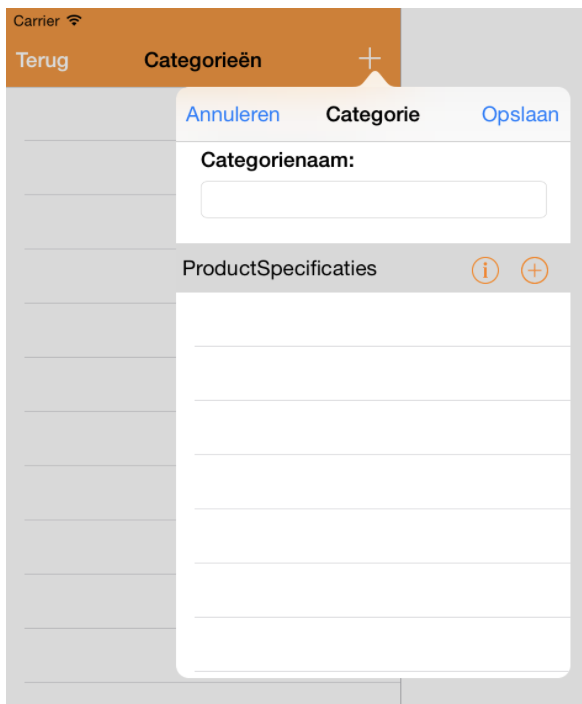This screenshot has height=704, width=582.
Task: Click the Categorieën navigation title
Action: coord(203,60)
